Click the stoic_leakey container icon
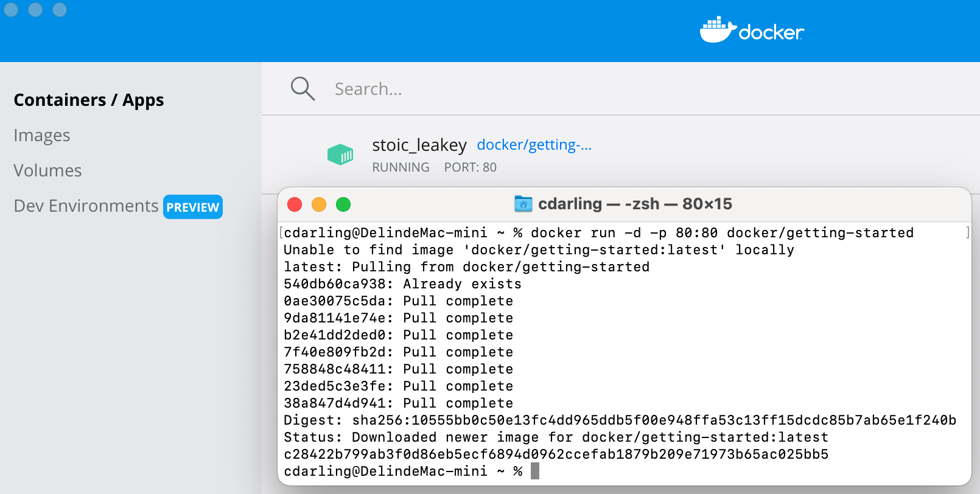Viewport: 980px width, 494px height. point(340,155)
